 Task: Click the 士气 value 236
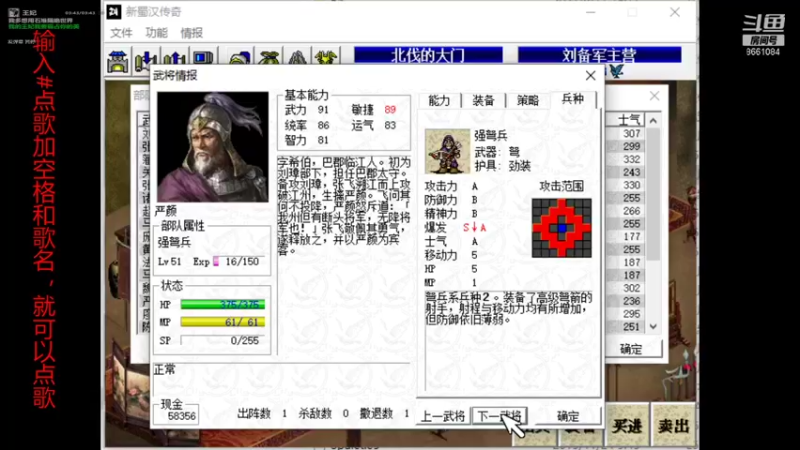pyautogui.click(x=631, y=301)
